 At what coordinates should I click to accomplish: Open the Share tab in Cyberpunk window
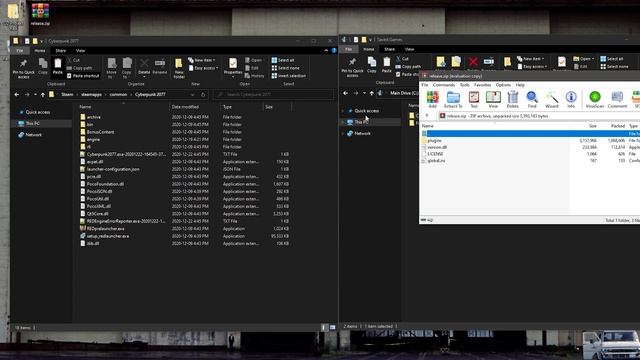click(60, 51)
